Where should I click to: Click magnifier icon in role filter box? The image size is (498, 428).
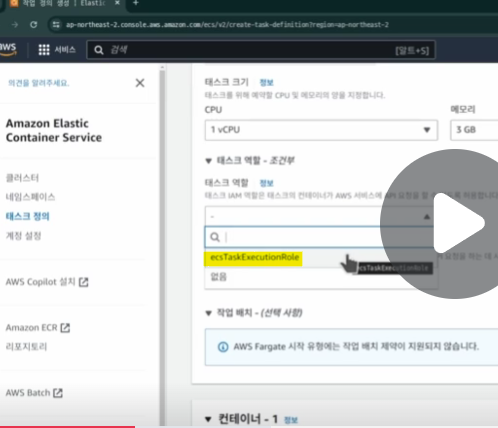pos(215,237)
